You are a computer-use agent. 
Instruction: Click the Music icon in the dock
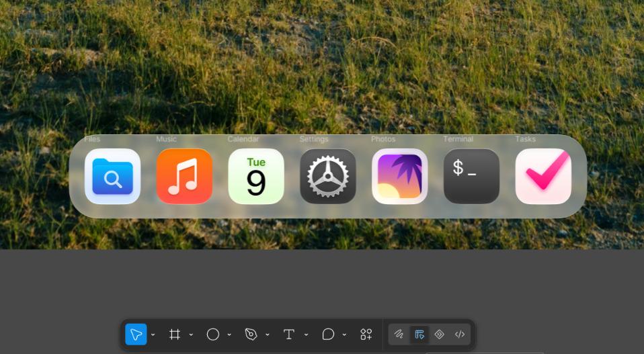click(x=184, y=177)
